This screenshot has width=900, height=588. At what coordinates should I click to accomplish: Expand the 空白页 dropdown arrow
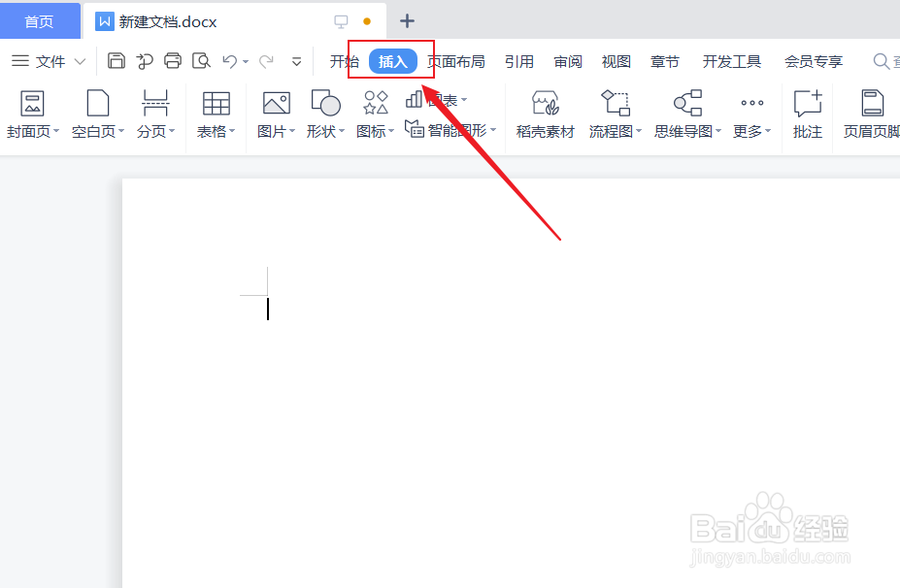click(x=121, y=131)
